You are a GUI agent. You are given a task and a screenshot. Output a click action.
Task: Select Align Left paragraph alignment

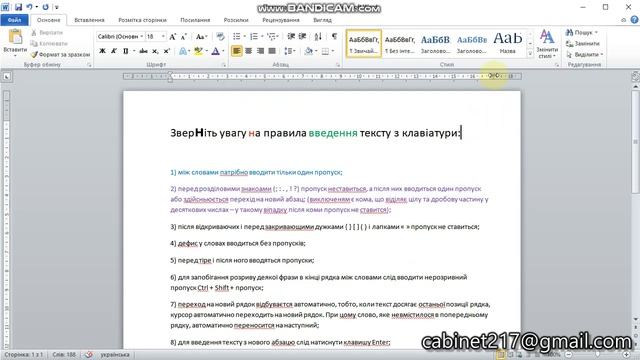236,51
